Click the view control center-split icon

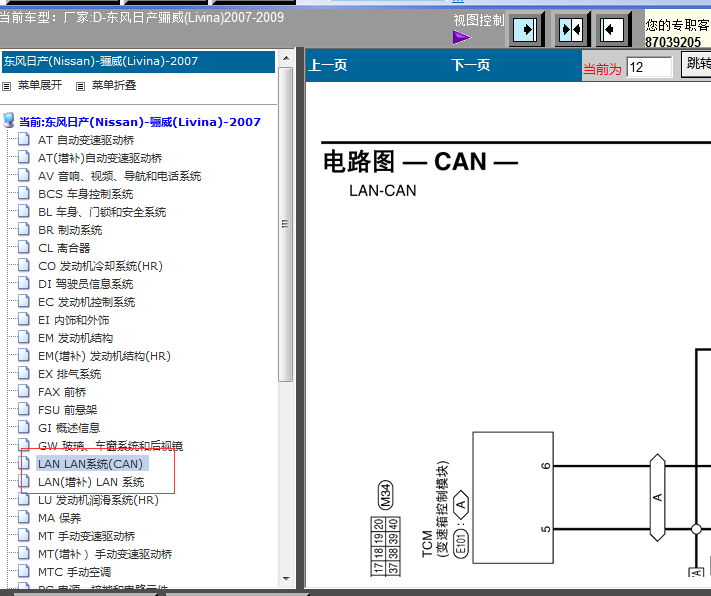coord(571,30)
